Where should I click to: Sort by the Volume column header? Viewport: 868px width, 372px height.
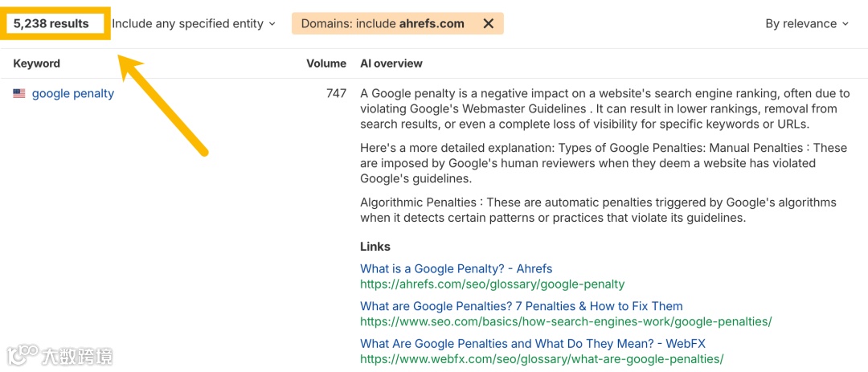point(326,63)
